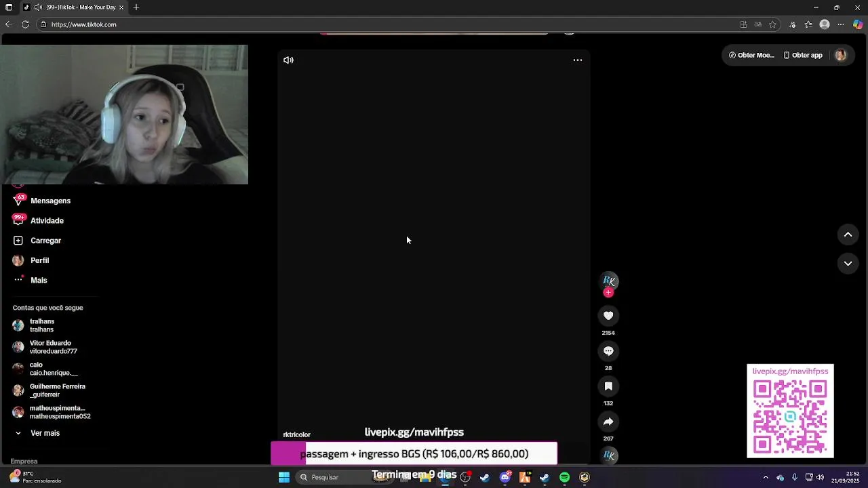Open TikTok profile avatar menu
Image resolution: width=868 pixels, height=488 pixels.
[x=841, y=56]
